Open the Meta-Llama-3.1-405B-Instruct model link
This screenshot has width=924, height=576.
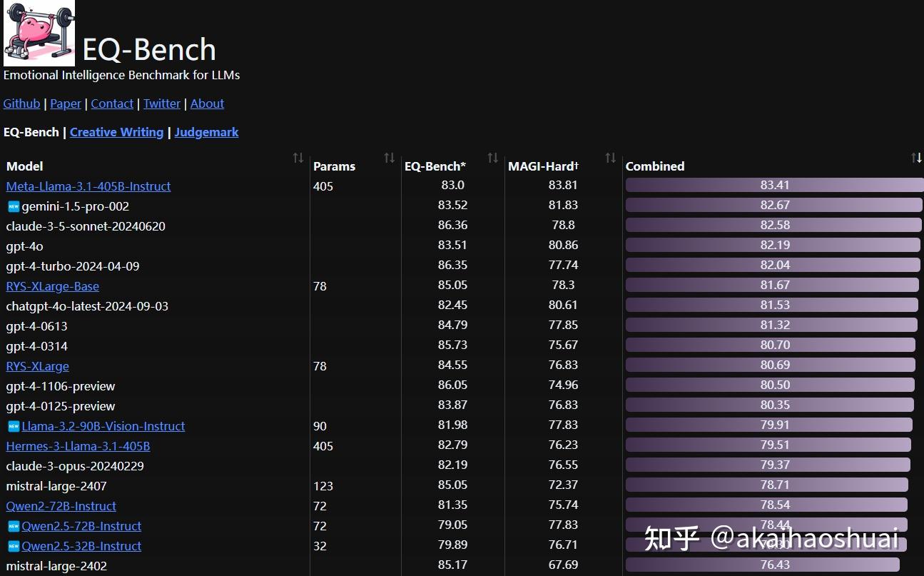pyautogui.click(x=88, y=186)
